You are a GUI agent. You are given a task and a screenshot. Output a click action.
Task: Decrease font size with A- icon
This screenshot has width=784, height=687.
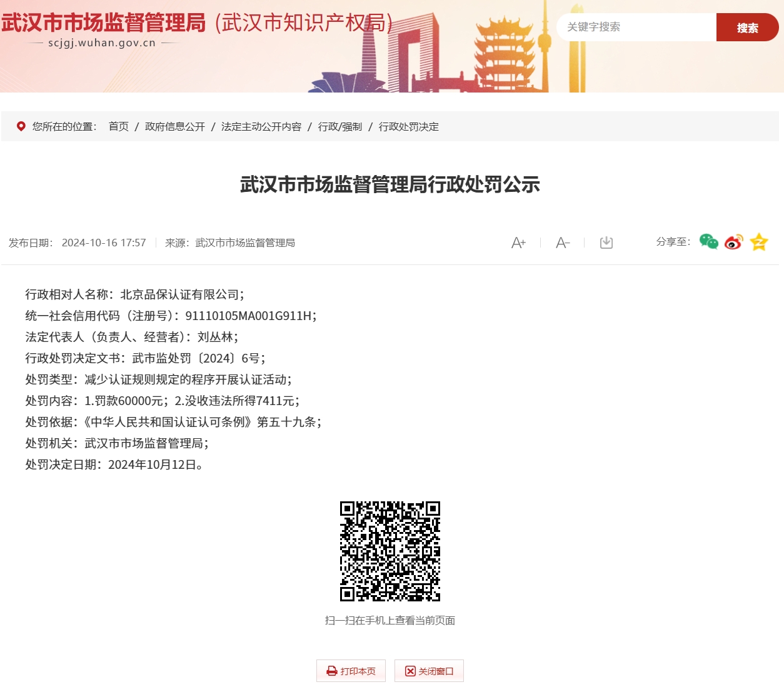(563, 243)
